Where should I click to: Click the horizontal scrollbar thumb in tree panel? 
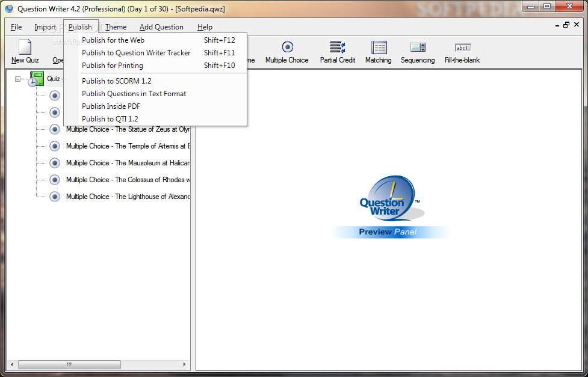point(69,364)
